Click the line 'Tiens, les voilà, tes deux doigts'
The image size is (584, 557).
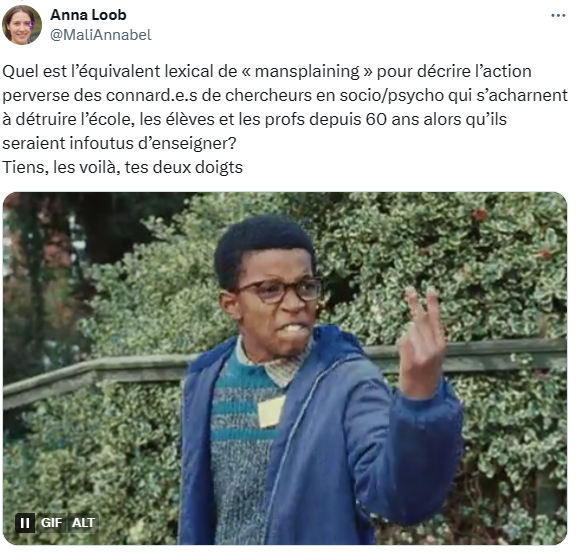click(123, 167)
